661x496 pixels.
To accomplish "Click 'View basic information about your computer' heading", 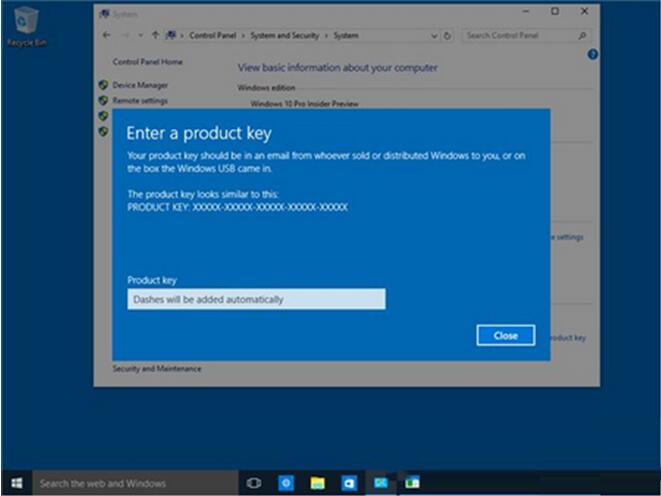I will [x=337, y=67].
